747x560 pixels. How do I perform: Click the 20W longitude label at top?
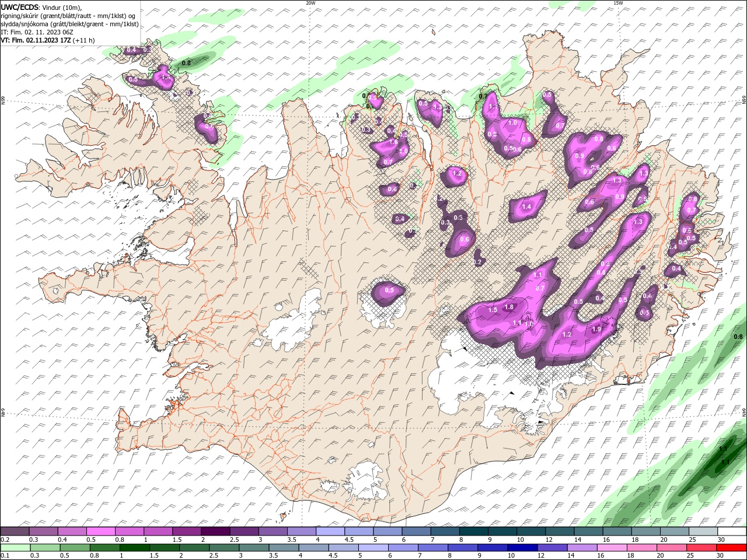pyautogui.click(x=310, y=3)
